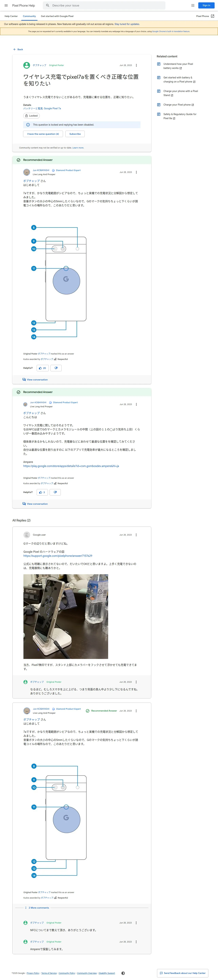Click the Google Pixel 7a category link

(x=52, y=108)
